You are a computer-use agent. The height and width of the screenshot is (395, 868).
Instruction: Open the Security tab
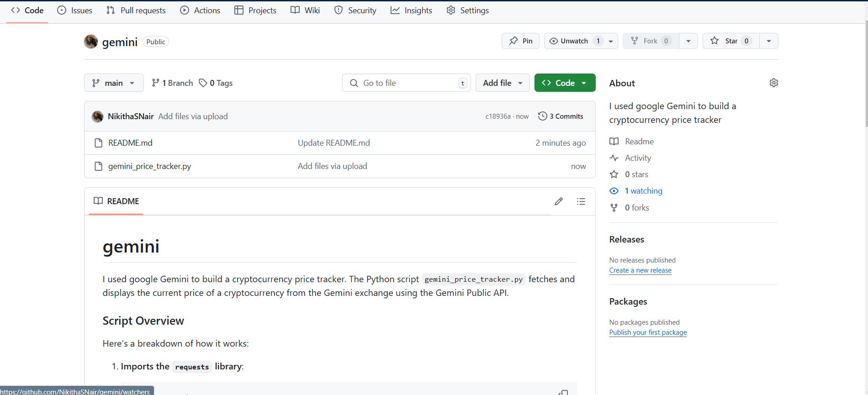click(355, 11)
